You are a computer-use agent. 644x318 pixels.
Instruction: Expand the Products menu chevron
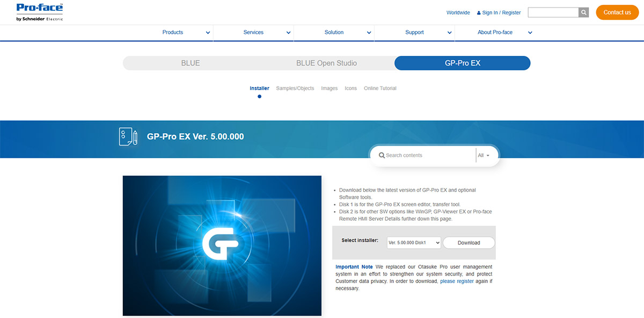(208, 33)
